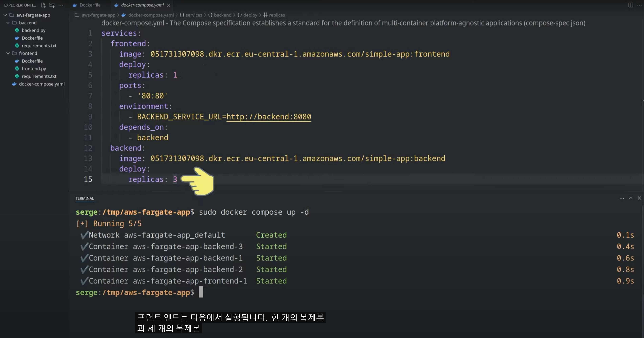Open editor more actions ellipsis
Image resolution: width=644 pixels, height=338 pixels.
coord(639,5)
